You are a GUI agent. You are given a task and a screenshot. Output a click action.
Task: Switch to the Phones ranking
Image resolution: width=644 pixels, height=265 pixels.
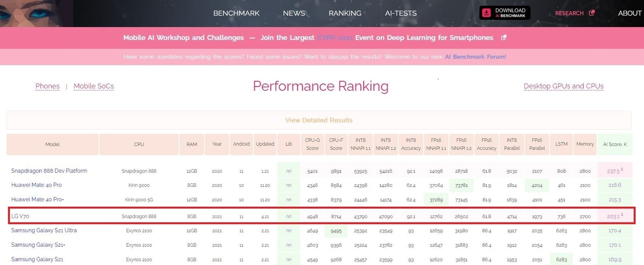tap(47, 86)
